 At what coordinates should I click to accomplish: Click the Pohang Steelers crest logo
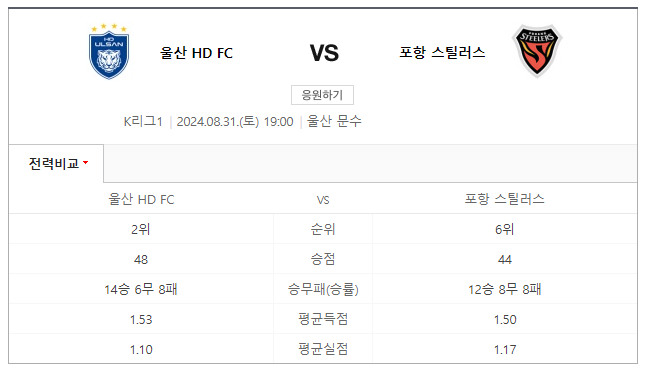pyautogui.click(x=537, y=51)
